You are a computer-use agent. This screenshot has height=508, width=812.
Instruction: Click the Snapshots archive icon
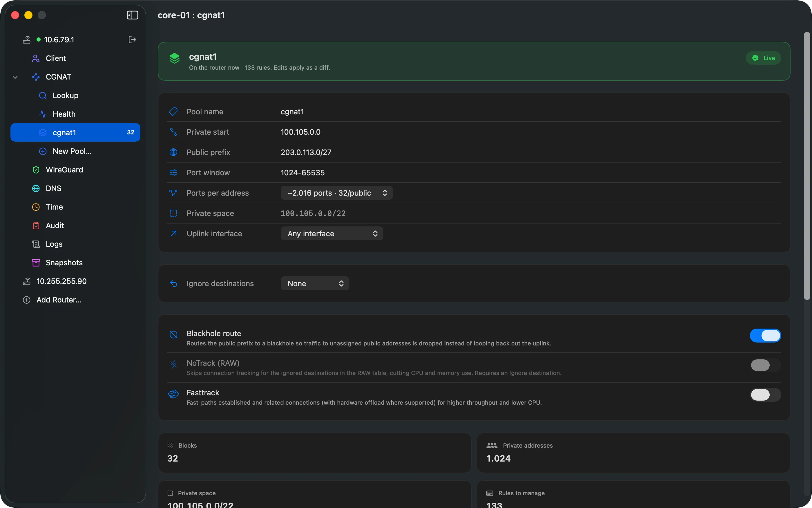tap(36, 263)
